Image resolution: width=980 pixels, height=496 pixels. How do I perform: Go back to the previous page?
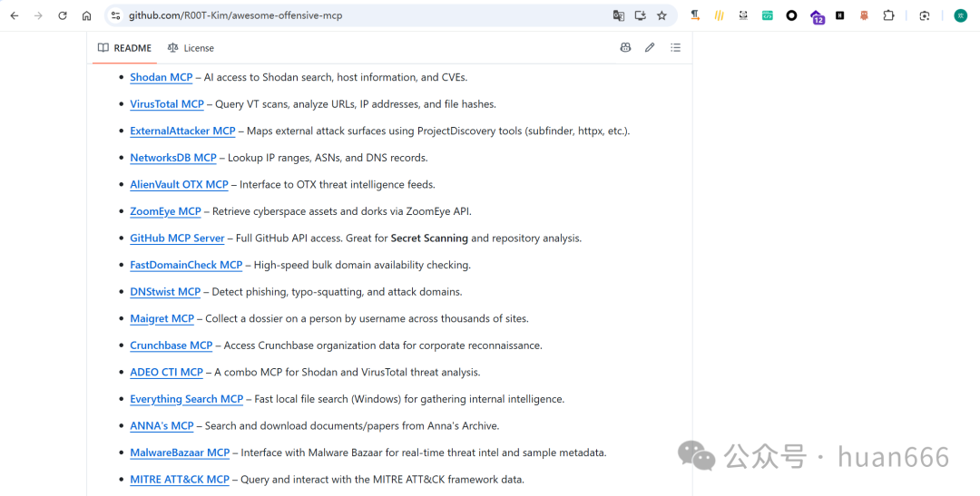pyautogui.click(x=15, y=15)
